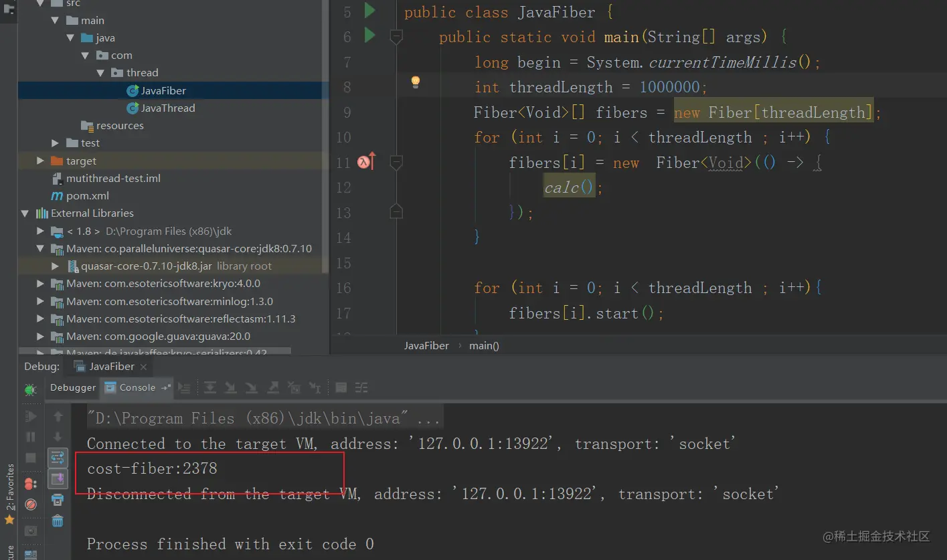Screen dimensions: 947x560
Task: Click the down arrow icon beside console output
Action: (x=58, y=437)
